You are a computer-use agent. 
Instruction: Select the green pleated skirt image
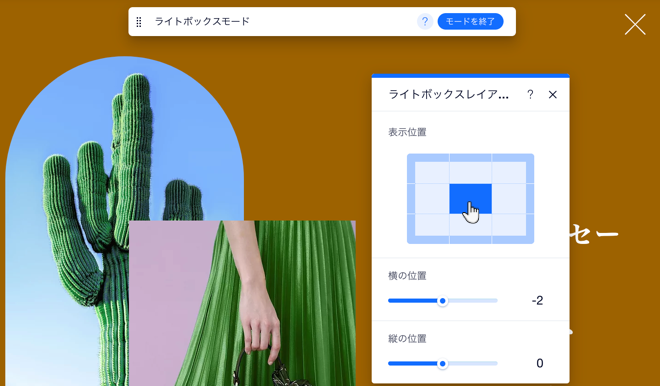pos(242,303)
